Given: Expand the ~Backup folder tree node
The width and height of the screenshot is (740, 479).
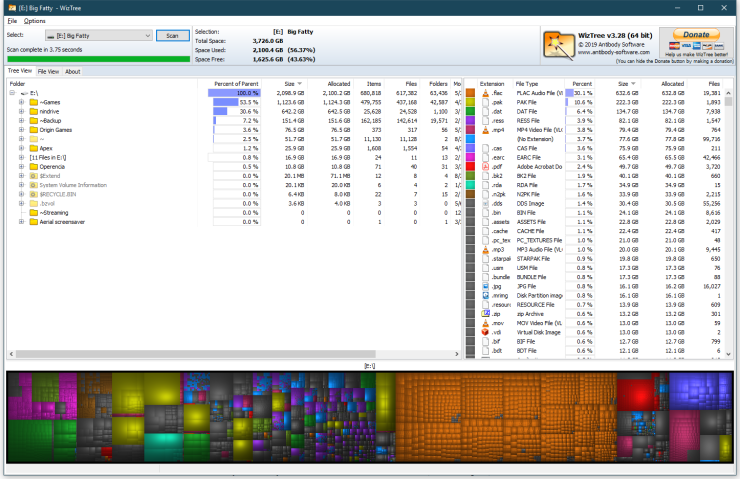Looking at the screenshot, I should pyautogui.click(x=21, y=120).
